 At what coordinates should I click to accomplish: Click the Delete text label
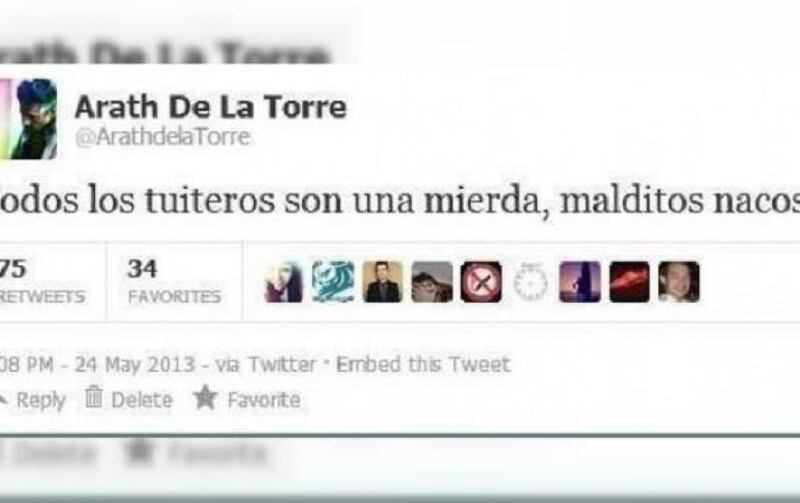pos(142,400)
